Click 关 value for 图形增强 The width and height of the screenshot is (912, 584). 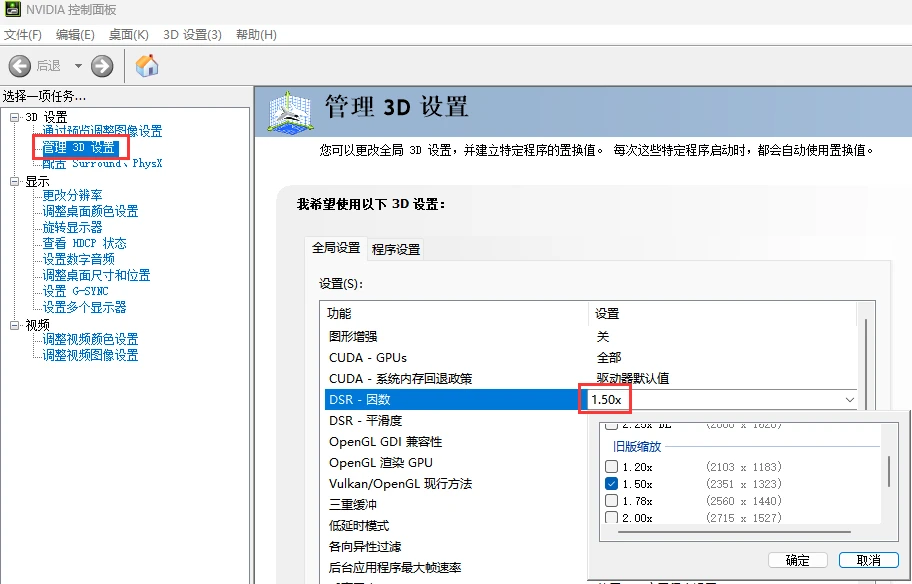[x=603, y=336]
